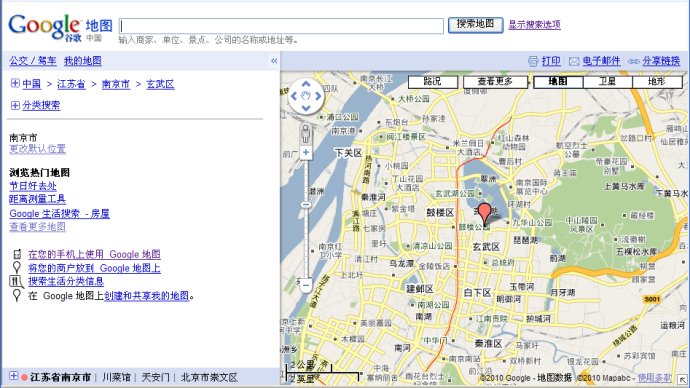
Task: Click the cutlery icon beside 搜索生活分类信息
Action: [16, 281]
